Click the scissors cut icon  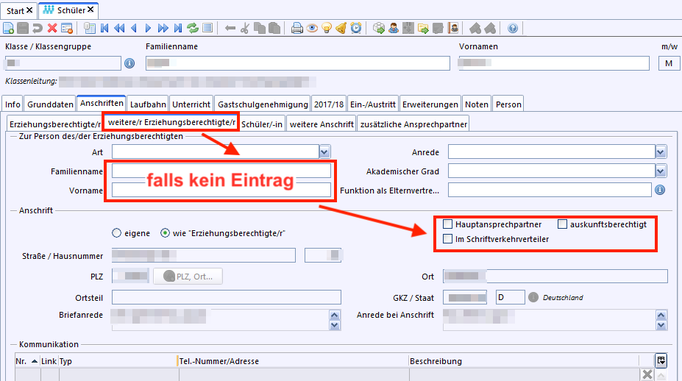245,28
